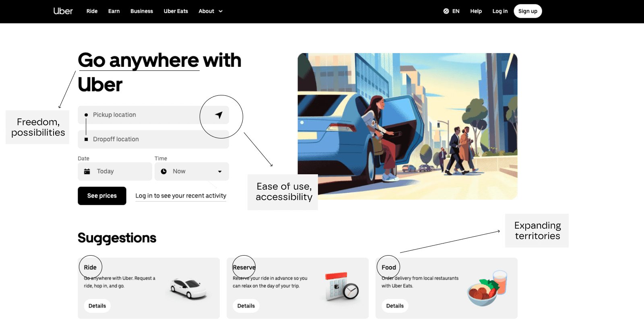The image size is (644, 322).
Task: Focus the Pickup location field
Action: click(x=153, y=115)
